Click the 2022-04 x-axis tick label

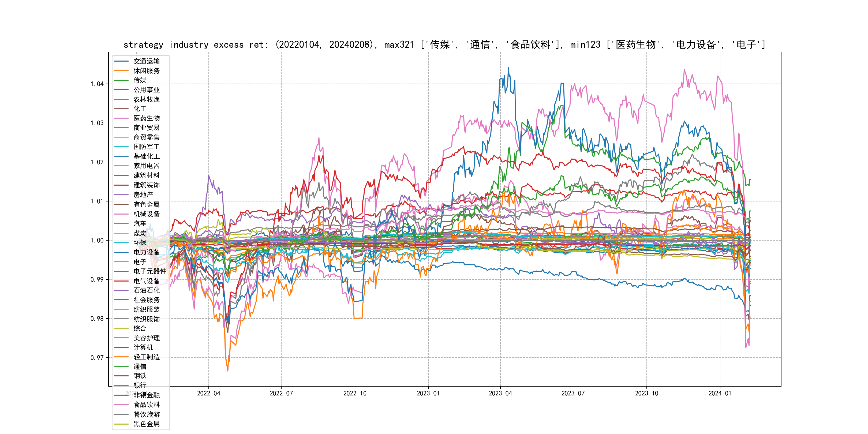tap(209, 394)
